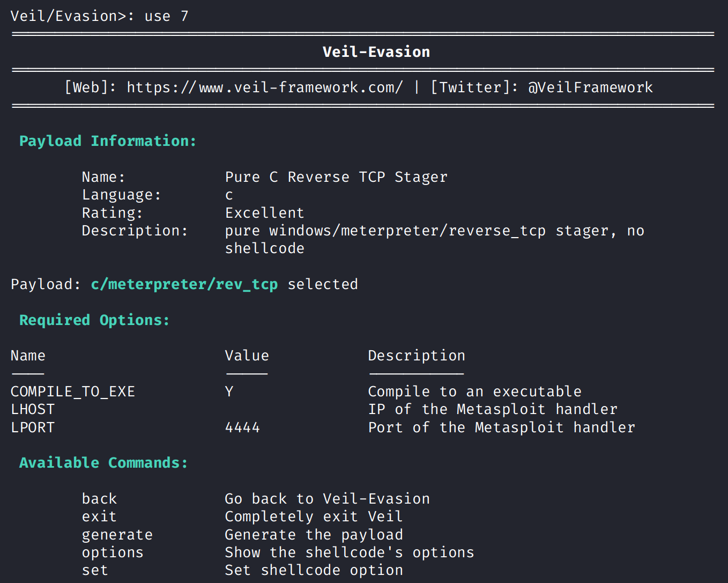This screenshot has width=728, height=583.
Task: Click the 'exit' command
Action: point(99,516)
